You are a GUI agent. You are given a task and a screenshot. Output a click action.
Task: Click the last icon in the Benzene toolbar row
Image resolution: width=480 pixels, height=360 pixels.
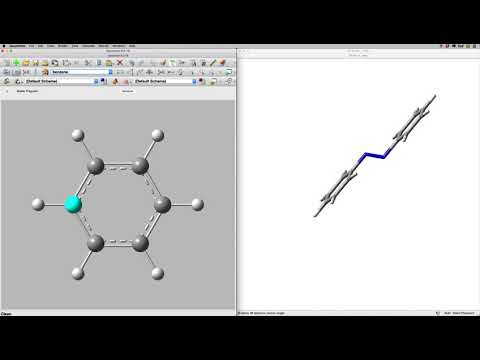pyautogui.click(x=228, y=72)
